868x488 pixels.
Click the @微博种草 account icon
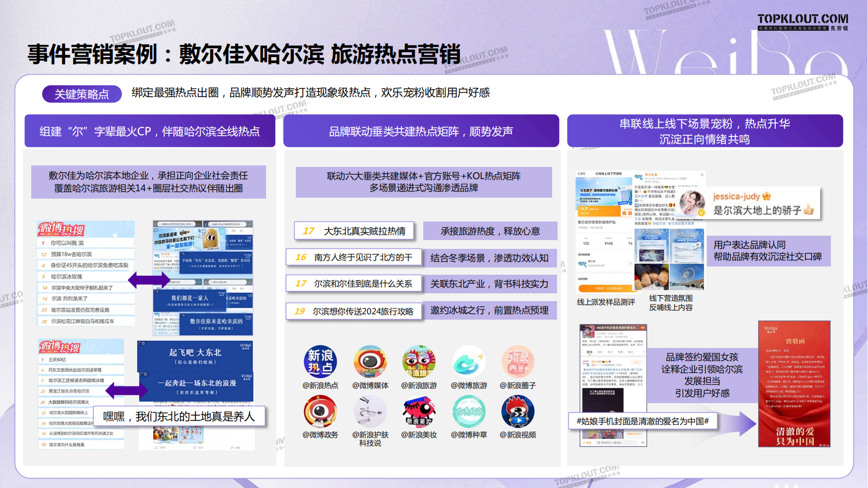click(x=469, y=411)
